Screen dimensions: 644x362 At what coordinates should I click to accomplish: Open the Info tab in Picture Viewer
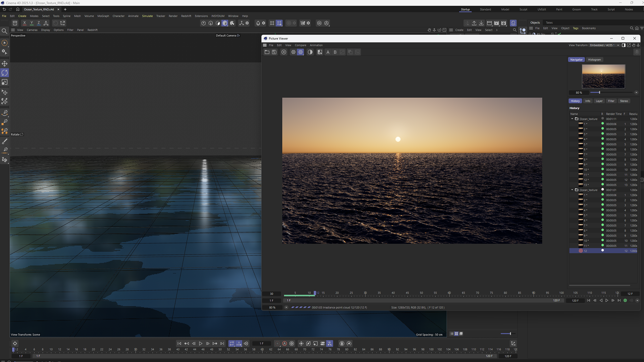click(588, 101)
